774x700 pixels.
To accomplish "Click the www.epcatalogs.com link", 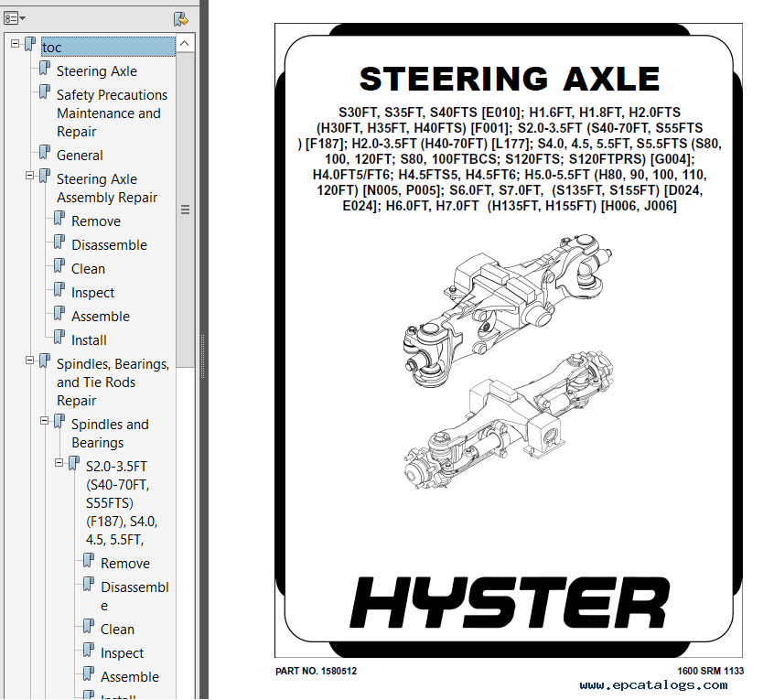I will (653, 685).
